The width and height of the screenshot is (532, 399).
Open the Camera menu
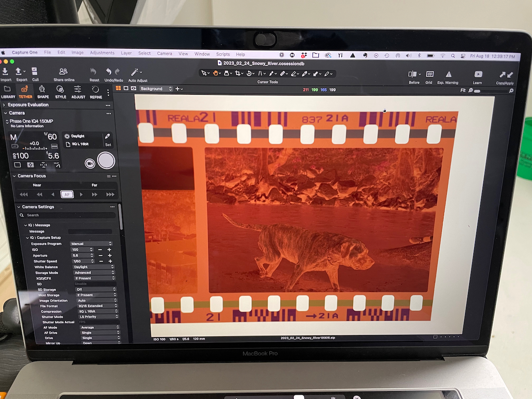(x=165, y=53)
